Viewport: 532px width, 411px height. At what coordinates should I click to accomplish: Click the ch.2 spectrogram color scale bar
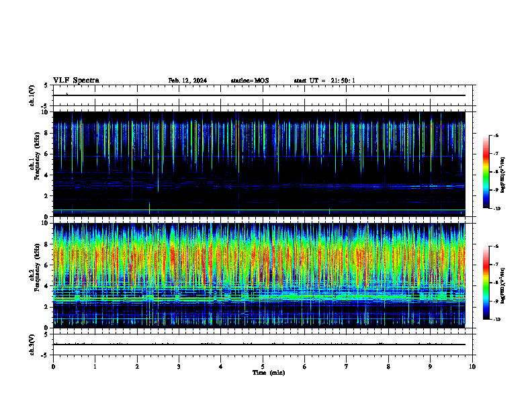pyautogui.click(x=486, y=283)
